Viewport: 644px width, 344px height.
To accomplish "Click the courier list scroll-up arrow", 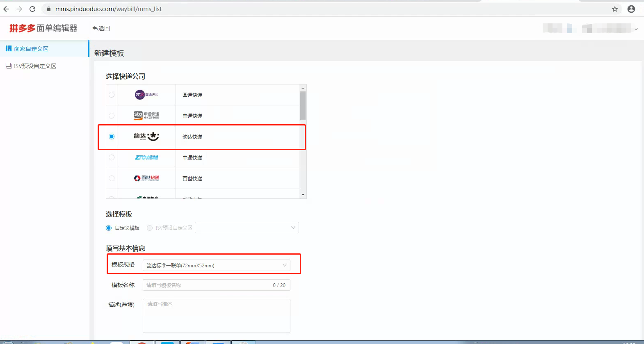I will click(303, 88).
